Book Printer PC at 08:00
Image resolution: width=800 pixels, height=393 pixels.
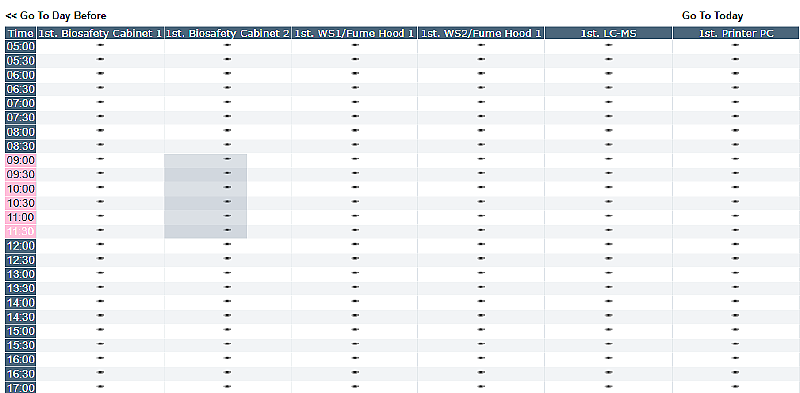pos(735,130)
